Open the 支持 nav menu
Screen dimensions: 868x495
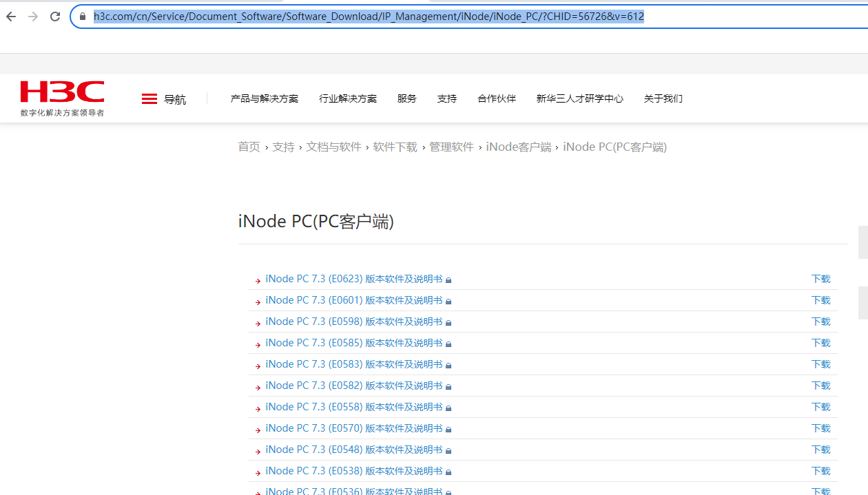447,98
